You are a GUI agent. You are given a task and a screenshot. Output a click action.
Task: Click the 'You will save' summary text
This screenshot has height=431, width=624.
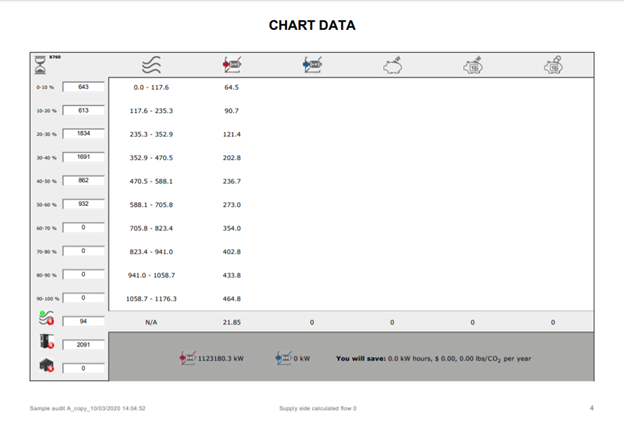pos(433,359)
